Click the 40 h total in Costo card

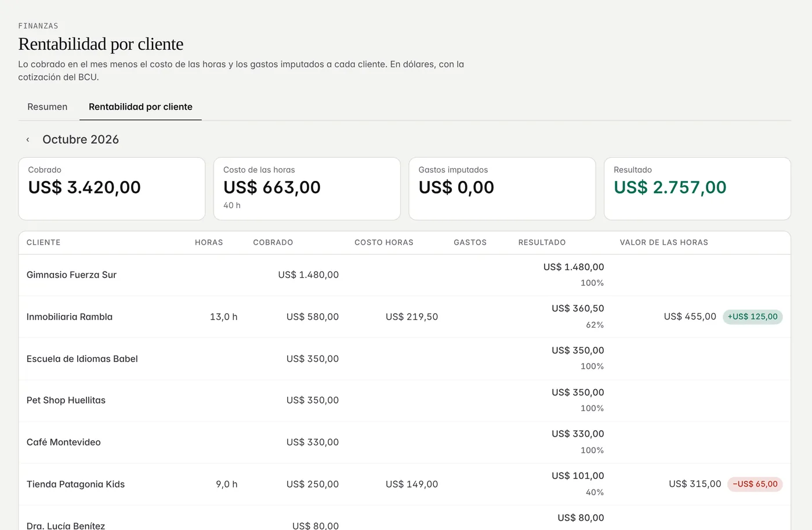pyautogui.click(x=232, y=205)
